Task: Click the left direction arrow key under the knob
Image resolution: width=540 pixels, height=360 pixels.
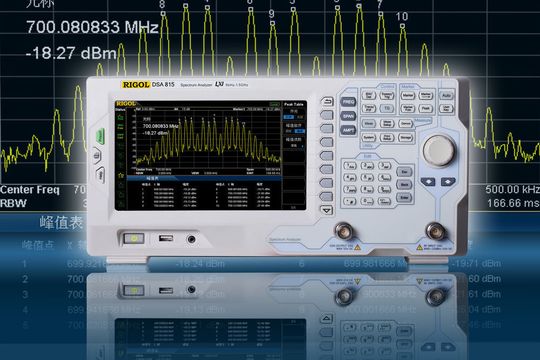Action: 428,182
